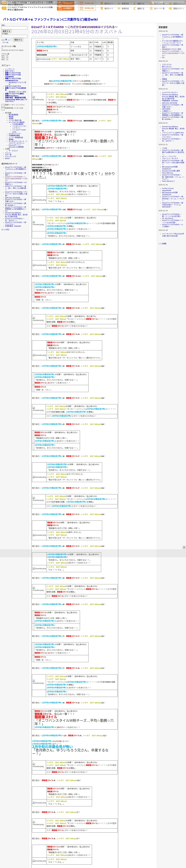Open ザ・クエスト link
Screen dimensions: 186x868
coord(13,151)
